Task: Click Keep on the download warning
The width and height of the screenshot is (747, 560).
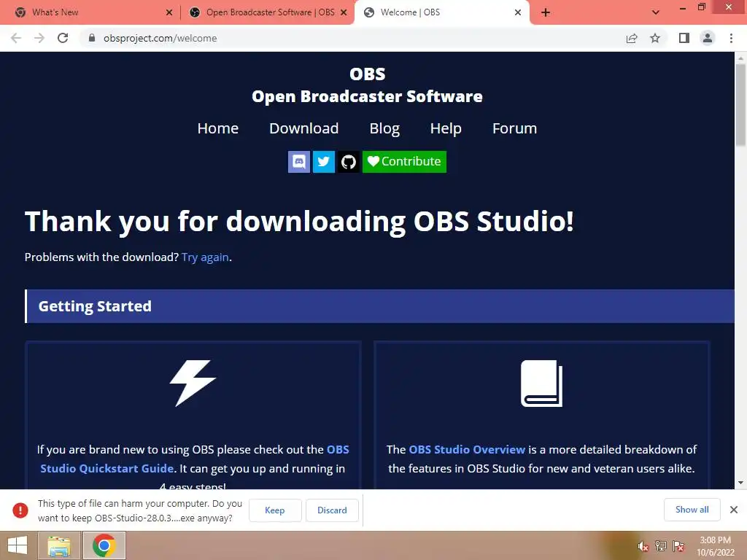Action: tap(275, 510)
